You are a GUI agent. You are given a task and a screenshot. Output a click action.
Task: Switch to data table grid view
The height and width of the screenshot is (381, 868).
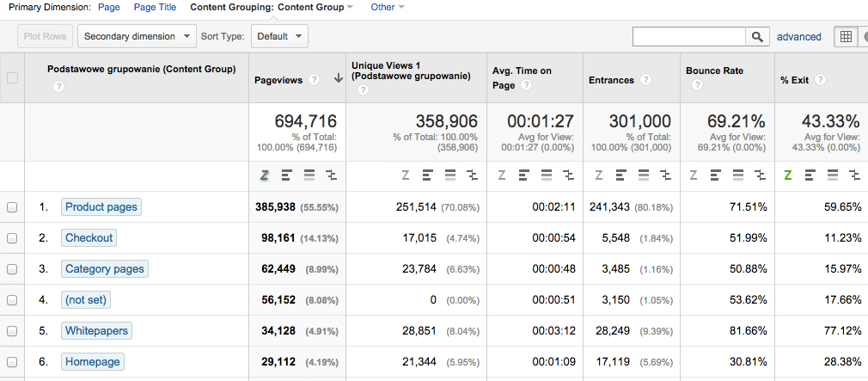click(846, 37)
